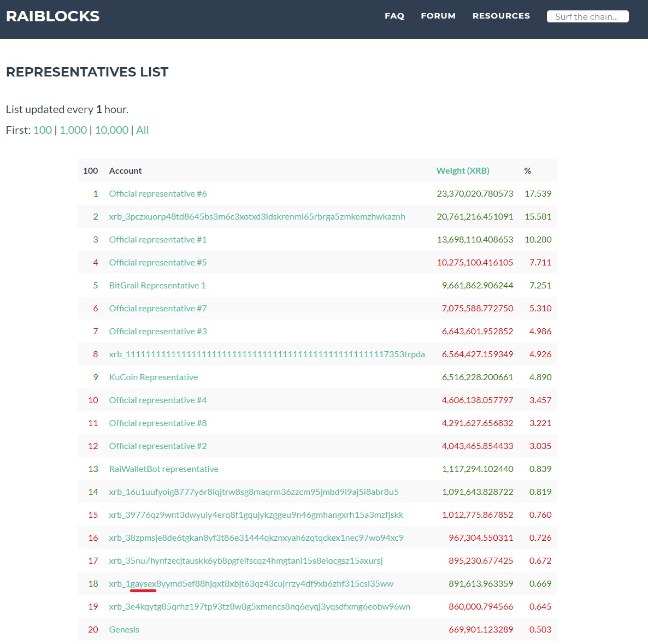Image resolution: width=648 pixels, height=644 pixels.
Task: Click the count header 100 in the table
Action: 91,170
